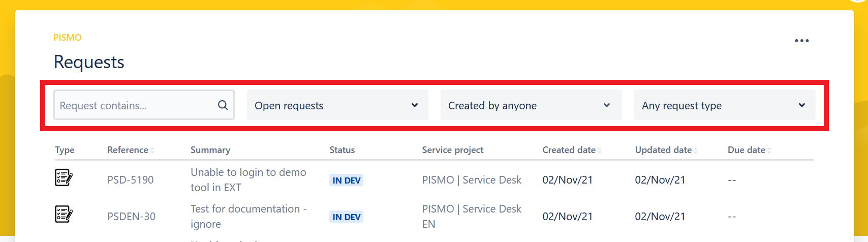Open the PISMO breadcrumb link
Screen dimensions: 868x242
(68, 38)
